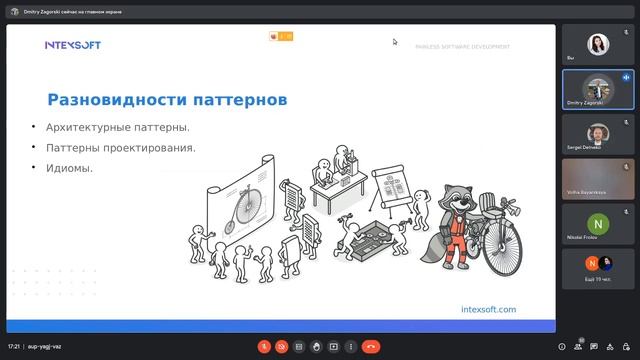Open the activities shapes icon
640x360 pixels.
click(x=610, y=347)
